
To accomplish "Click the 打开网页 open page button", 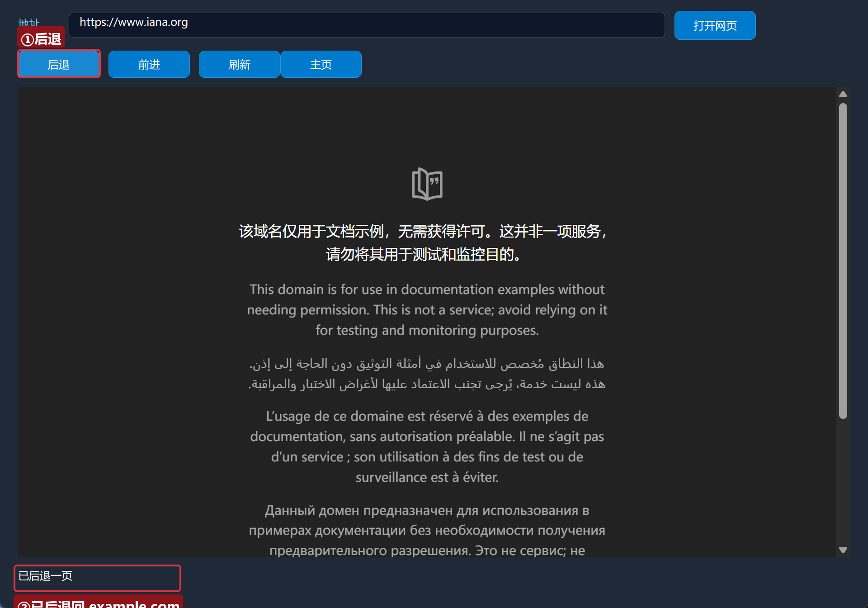I will coord(715,25).
